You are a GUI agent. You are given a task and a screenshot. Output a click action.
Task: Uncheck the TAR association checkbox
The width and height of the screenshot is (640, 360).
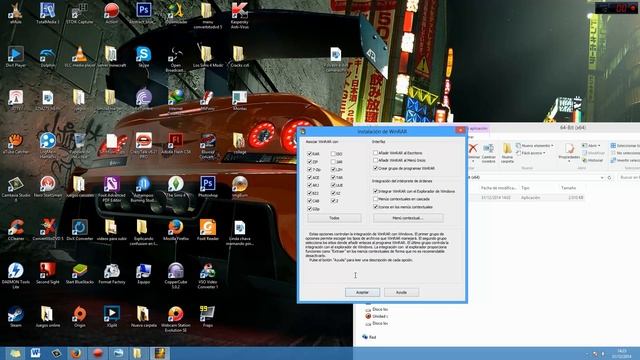tap(333, 177)
